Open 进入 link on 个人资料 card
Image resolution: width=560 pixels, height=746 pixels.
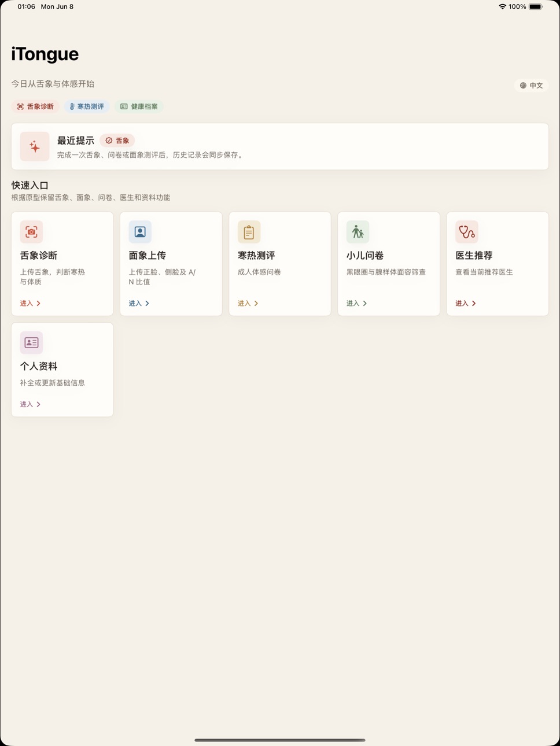tap(31, 404)
